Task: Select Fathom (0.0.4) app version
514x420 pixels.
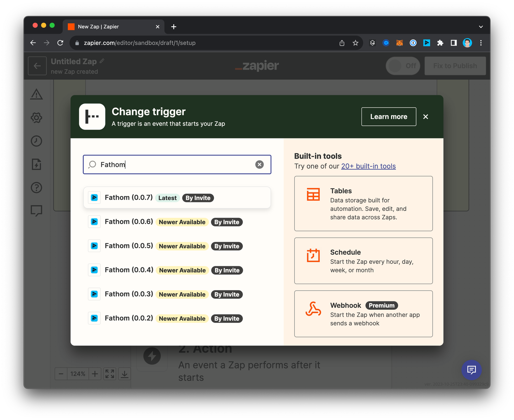Action: [x=177, y=270]
